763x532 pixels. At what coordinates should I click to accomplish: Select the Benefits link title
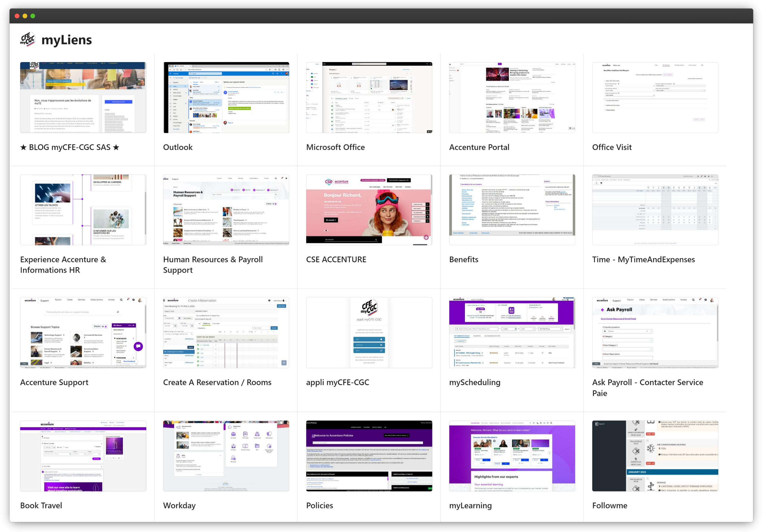463,260
